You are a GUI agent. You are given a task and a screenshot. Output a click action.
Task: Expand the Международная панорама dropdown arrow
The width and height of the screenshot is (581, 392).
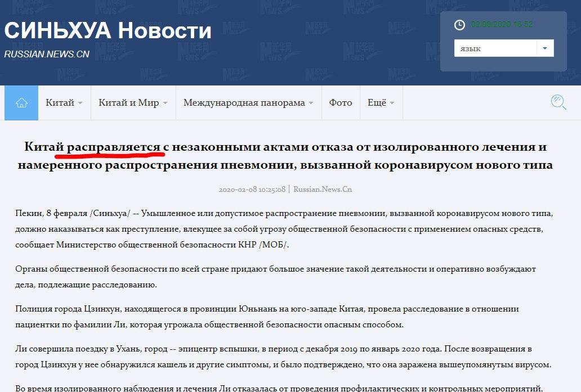311,103
